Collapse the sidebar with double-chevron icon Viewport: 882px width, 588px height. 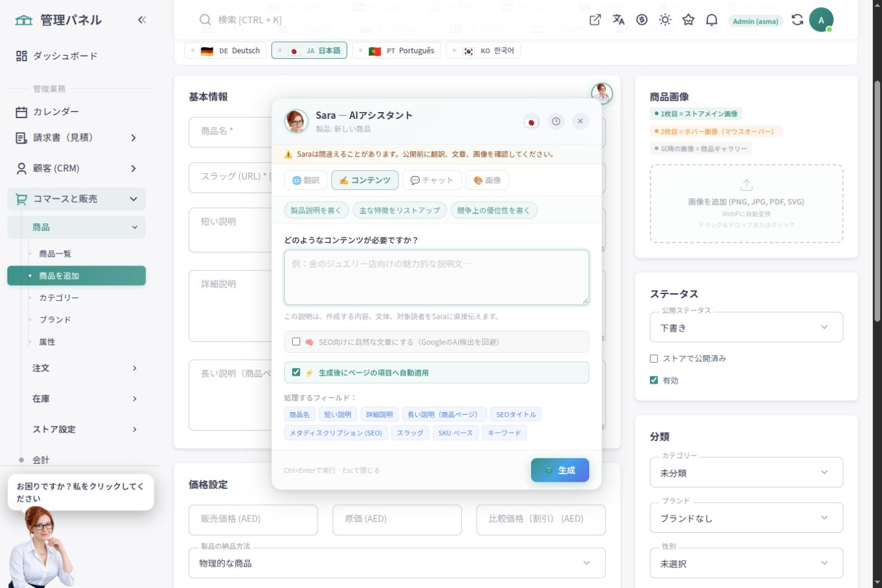[142, 20]
